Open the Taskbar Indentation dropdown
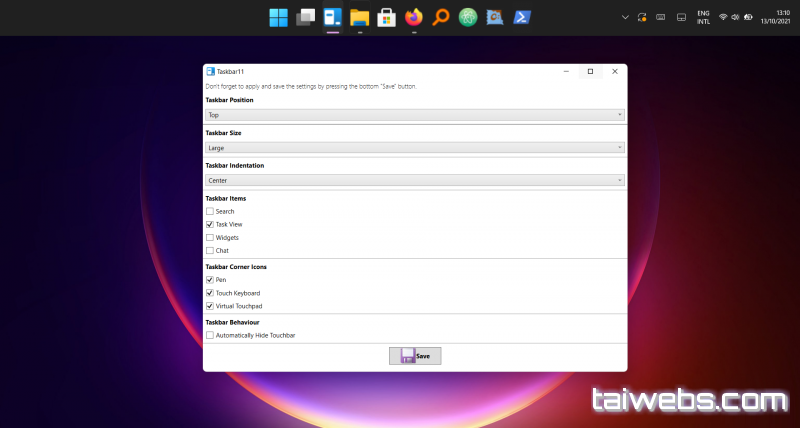The width and height of the screenshot is (800, 428). (415, 180)
